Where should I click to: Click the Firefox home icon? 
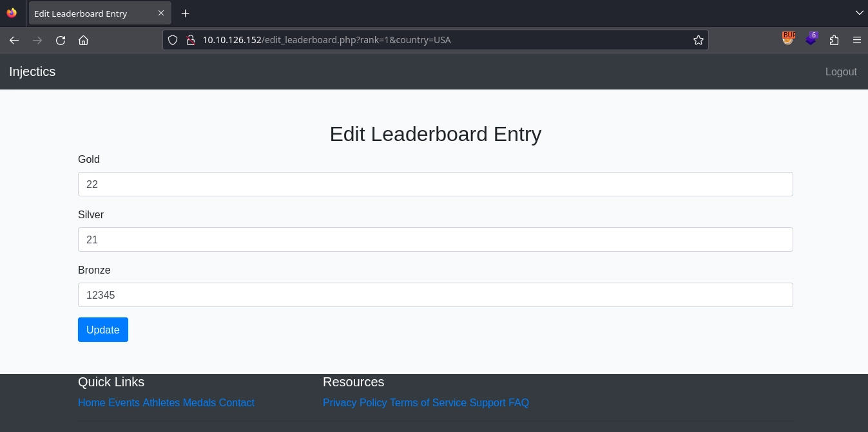point(84,40)
